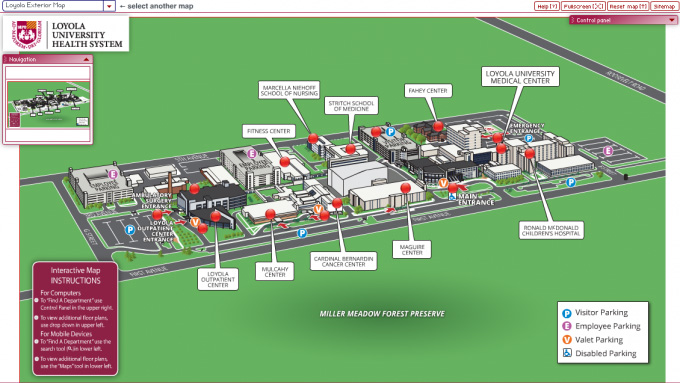Select the Loyola Outpatient Center label
The width and height of the screenshot is (680, 383).
coord(218,279)
